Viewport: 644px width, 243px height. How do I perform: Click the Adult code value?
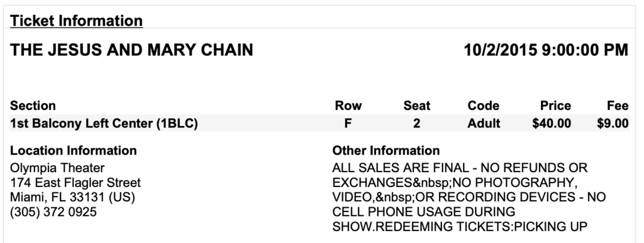(484, 123)
